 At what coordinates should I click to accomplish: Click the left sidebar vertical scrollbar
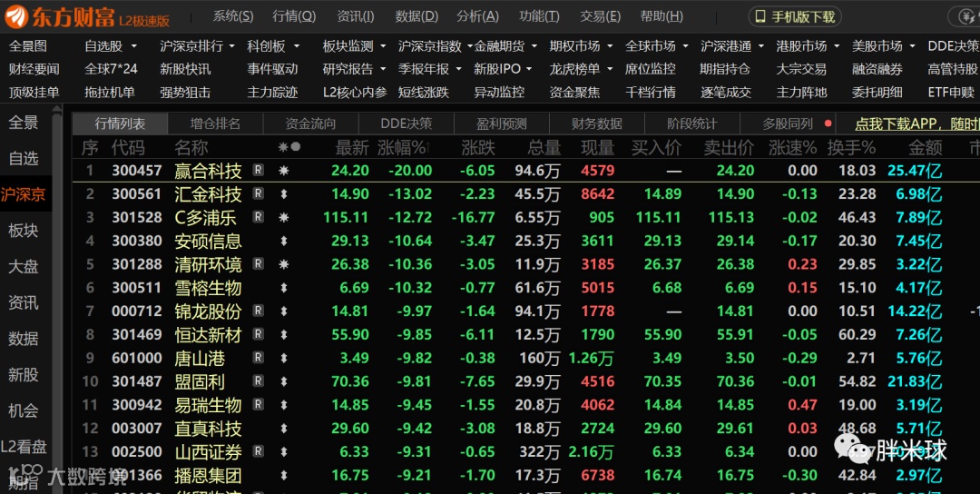(x=57, y=301)
